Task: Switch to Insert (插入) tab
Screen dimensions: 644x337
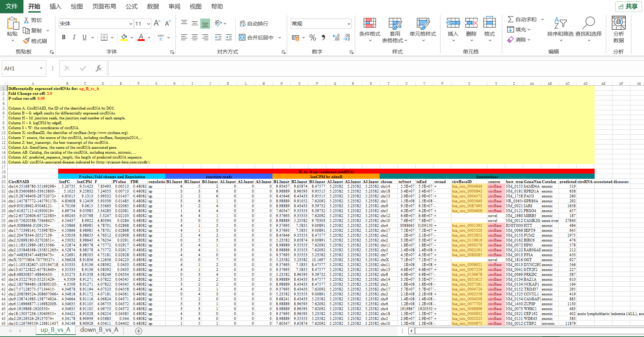Action: [55, 6]
